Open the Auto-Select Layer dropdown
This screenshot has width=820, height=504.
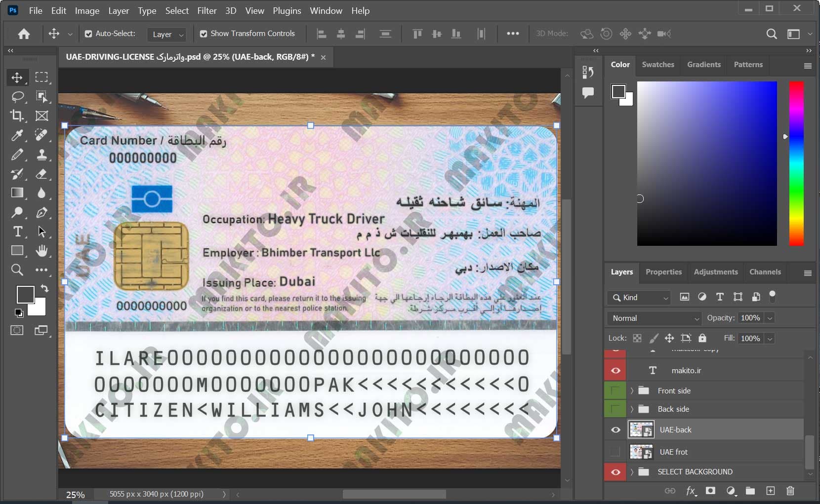pos(167,34)
